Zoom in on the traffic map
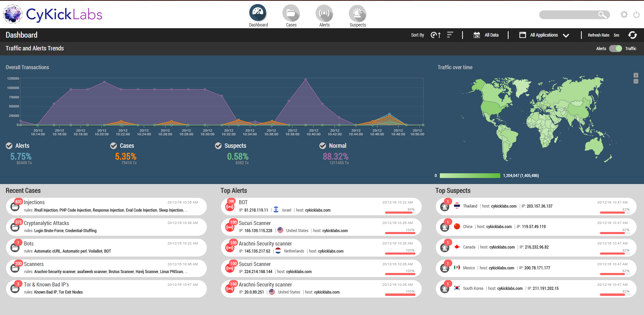This screenshot has height=315, width=644. [x=636, y=75]
